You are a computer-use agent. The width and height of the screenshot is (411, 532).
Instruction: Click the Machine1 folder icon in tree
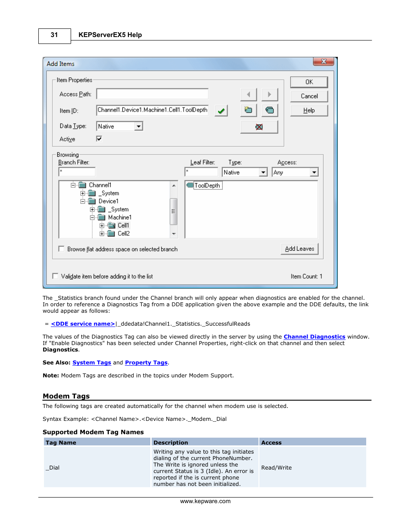pyautogui.click(x=102, y=218)
